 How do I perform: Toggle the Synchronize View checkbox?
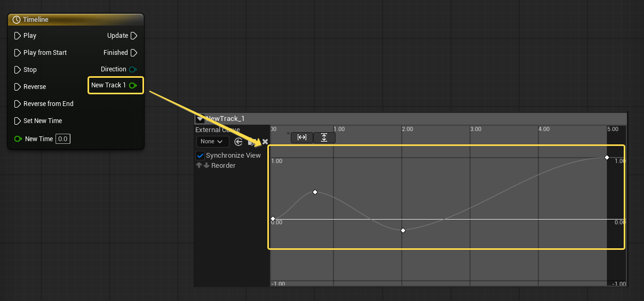coord(201,156)
